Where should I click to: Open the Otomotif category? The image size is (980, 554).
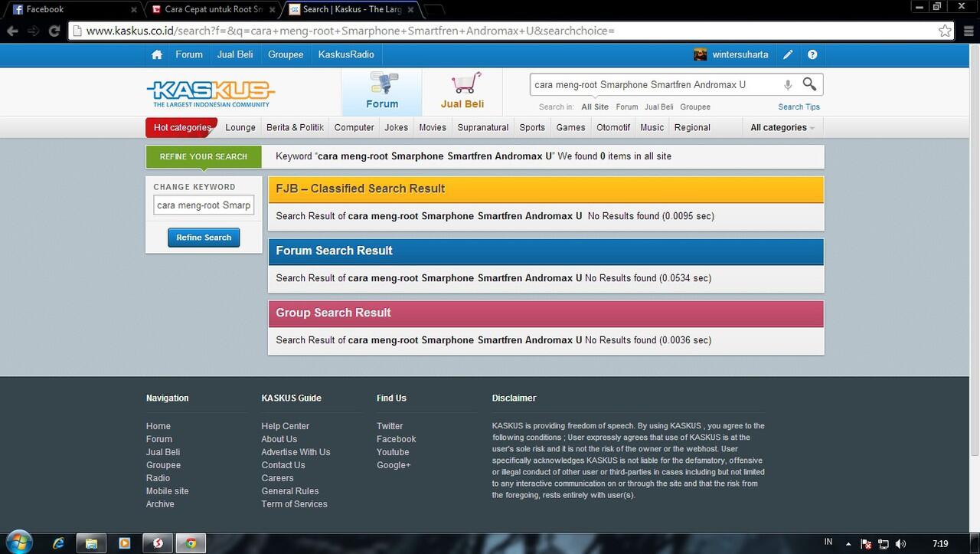[x=613, y=127]
